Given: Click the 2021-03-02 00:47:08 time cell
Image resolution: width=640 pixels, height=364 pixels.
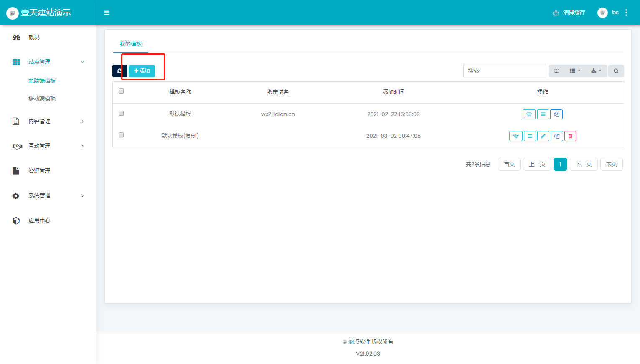Looking at the screenshot, I should pyautogui.click(x=394, y=136).
